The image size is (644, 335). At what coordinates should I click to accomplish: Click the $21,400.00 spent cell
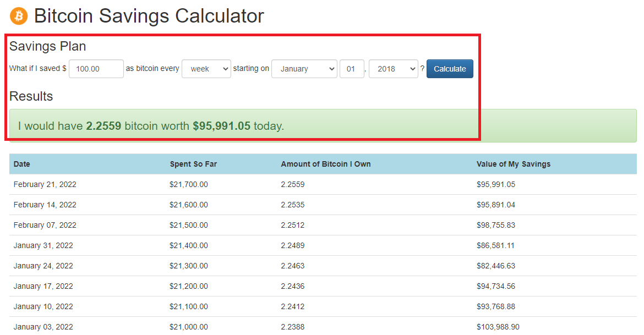tap(188, 245)
